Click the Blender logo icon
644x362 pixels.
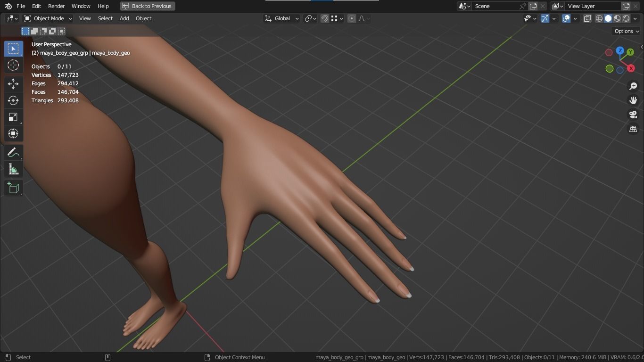click(x=8, y=6)
